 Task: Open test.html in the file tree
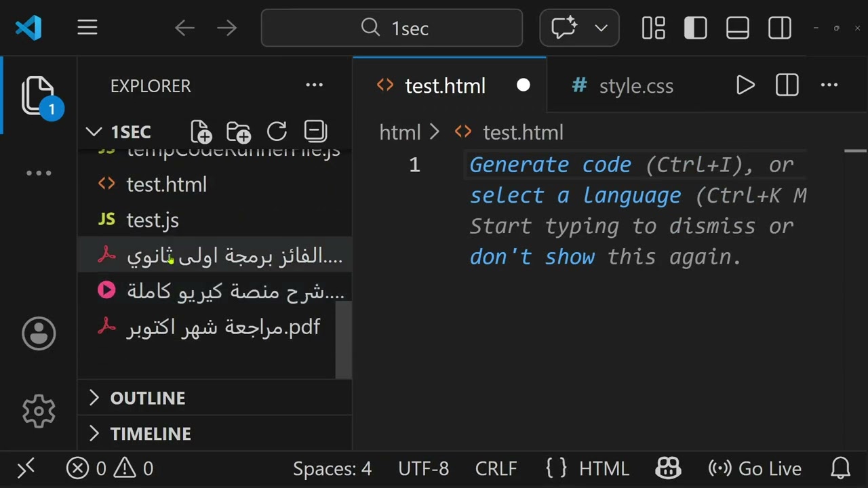pos(214,184)
